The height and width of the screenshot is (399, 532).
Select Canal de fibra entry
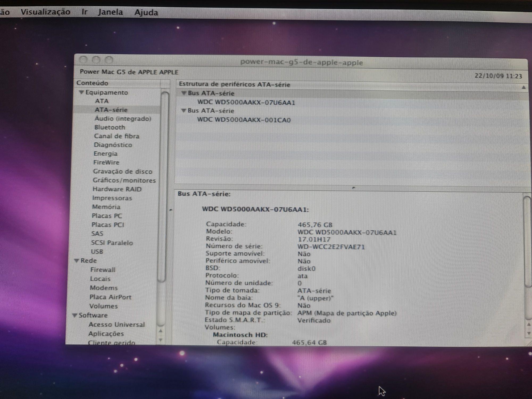tap(117, 136)
